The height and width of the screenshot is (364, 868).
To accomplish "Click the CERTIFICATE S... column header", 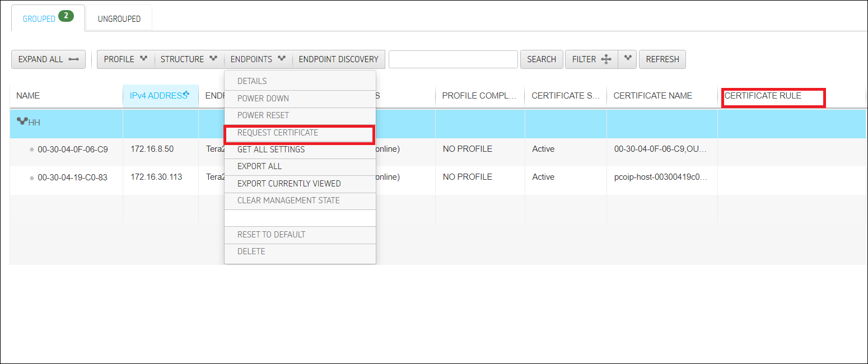I will [x=566, y=96].
